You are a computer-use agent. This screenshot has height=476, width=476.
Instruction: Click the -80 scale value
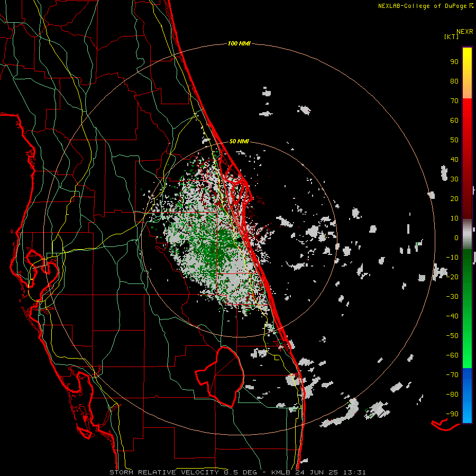click(452, 395)
